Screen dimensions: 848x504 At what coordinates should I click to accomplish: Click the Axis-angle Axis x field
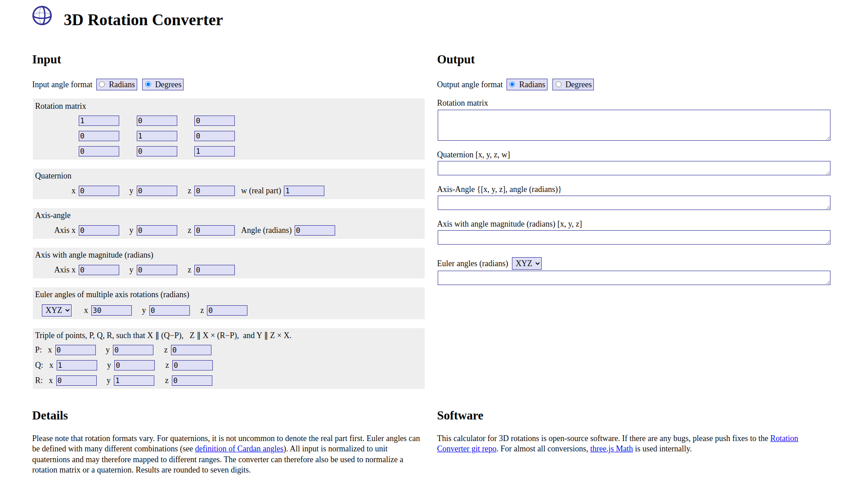coord(99,231)
